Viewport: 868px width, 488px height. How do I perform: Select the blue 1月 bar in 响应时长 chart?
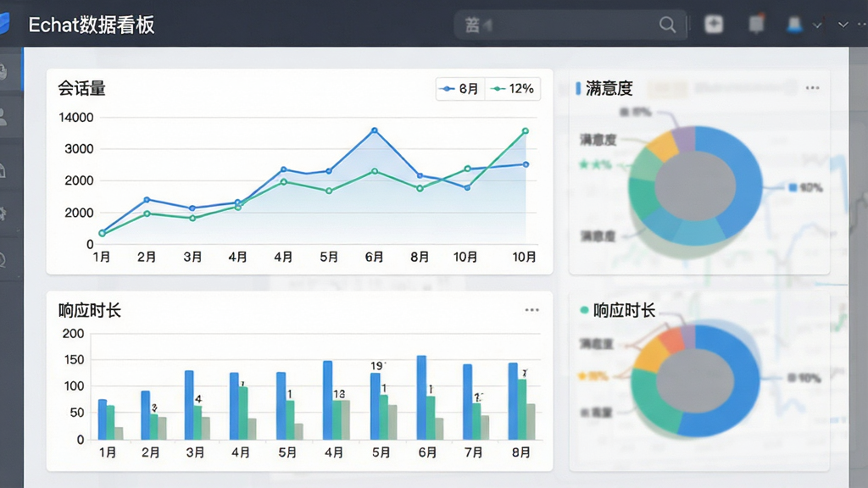pos(103,419)
